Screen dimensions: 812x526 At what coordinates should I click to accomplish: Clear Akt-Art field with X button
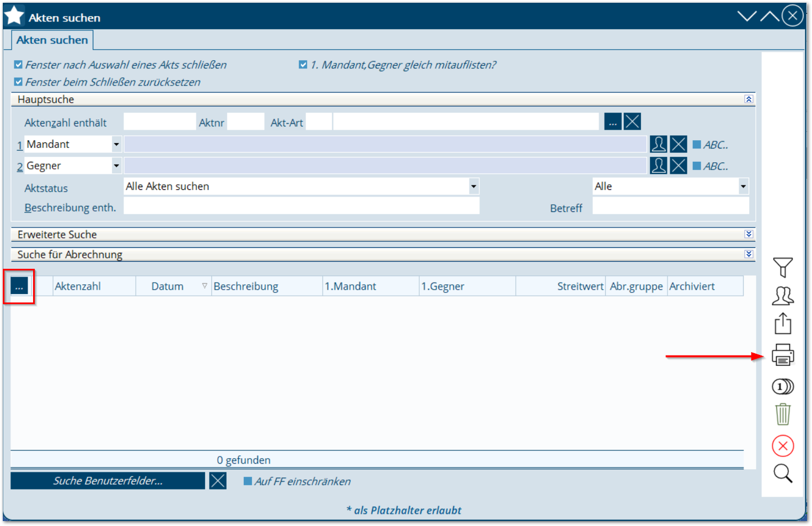tap(632, 121)
